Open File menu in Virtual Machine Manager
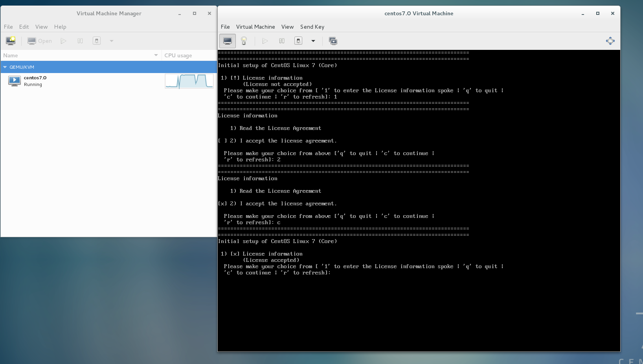Viewport: 643px width, 364px height. point(8,27)
